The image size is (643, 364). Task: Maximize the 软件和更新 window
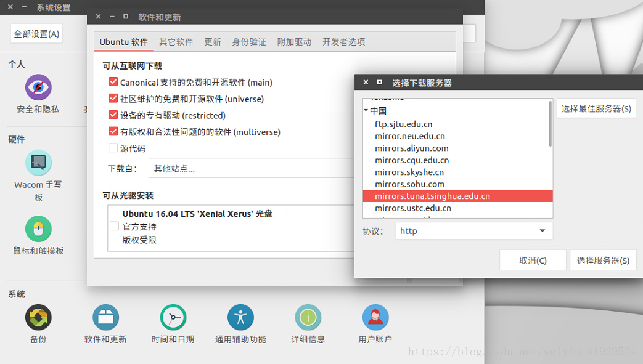coord(126,17)
